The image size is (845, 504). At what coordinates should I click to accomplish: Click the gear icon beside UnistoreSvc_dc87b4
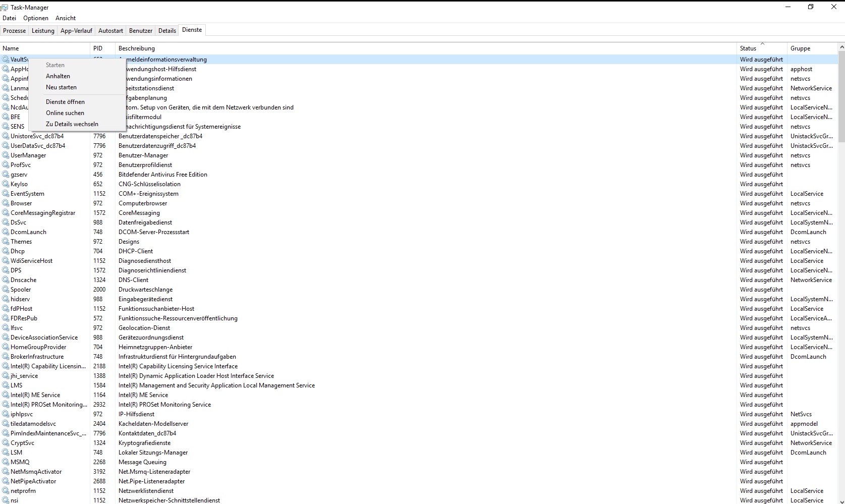[x=6, y=136]
